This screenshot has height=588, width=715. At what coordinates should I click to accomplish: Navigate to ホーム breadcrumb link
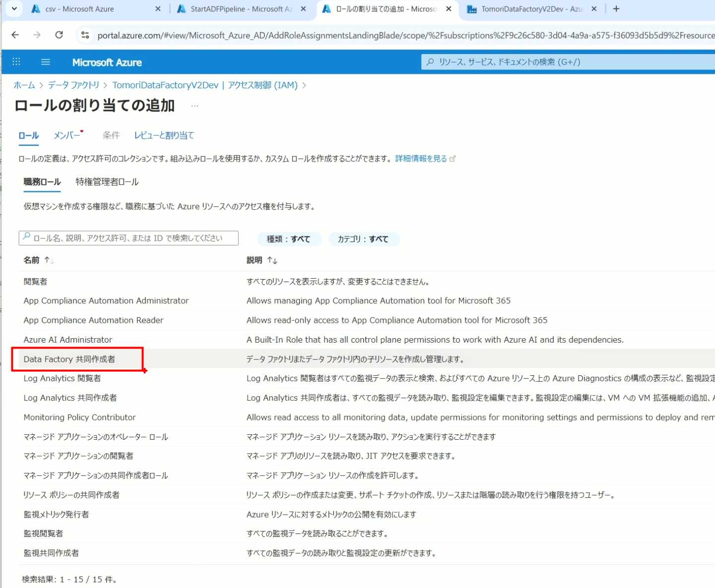[24, 85]
